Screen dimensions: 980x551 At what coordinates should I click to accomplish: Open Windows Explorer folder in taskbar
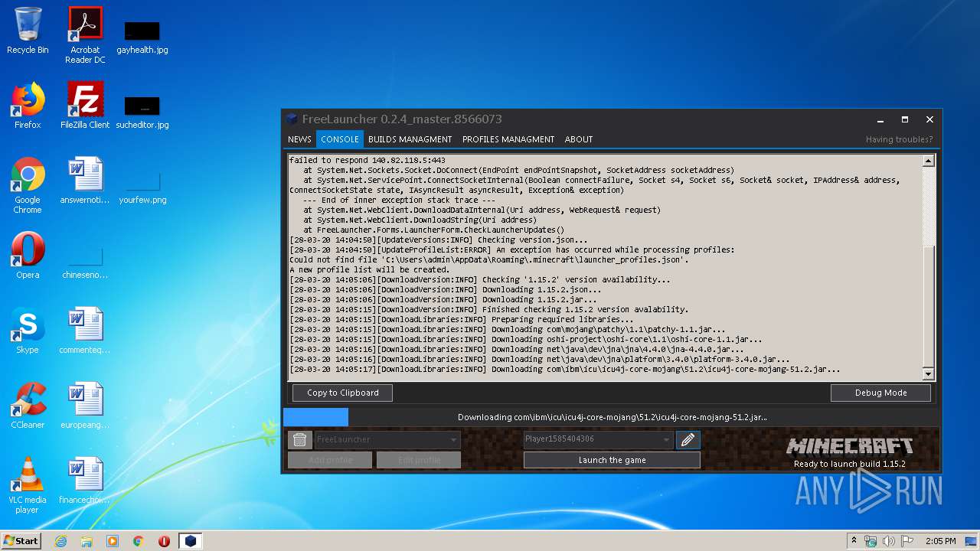point(87,541)
